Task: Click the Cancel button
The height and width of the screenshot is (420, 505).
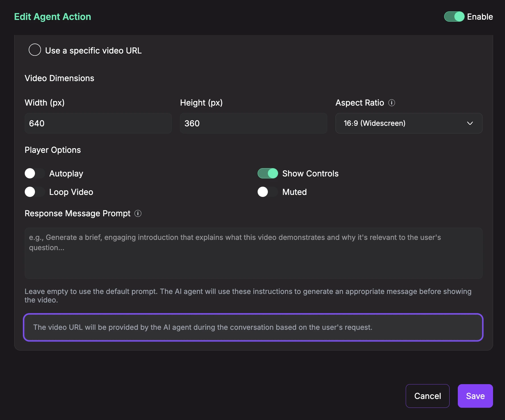Action: tap(427, 396)
